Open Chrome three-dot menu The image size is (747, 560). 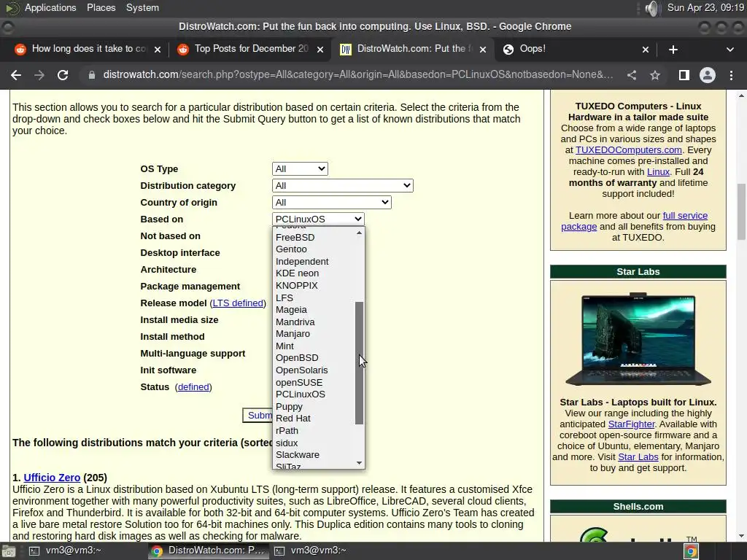pos(731,75)
